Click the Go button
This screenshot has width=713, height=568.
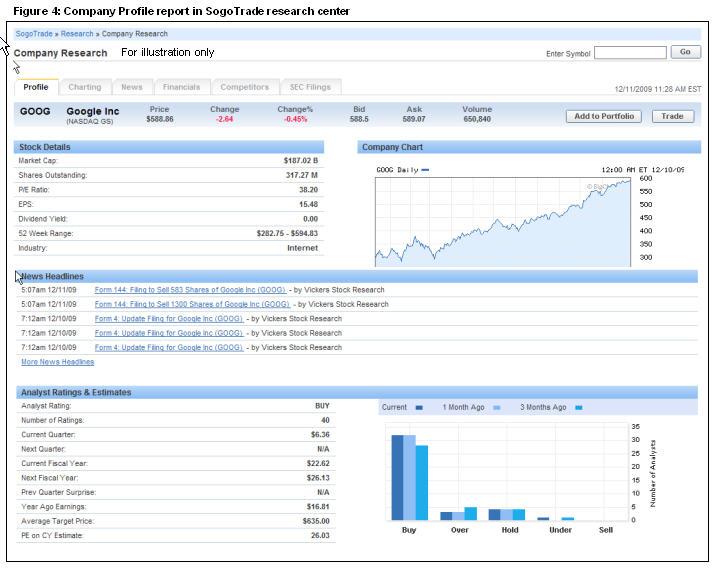685,52
